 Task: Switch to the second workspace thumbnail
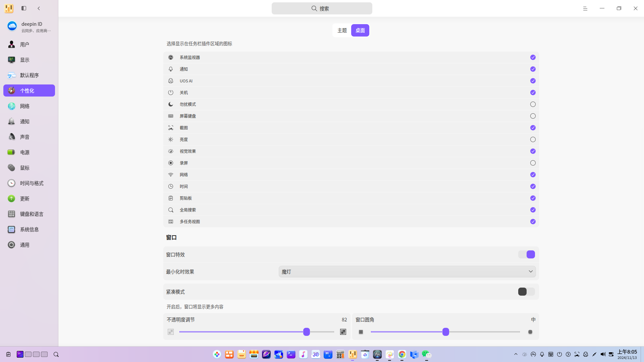pos(28,354)
